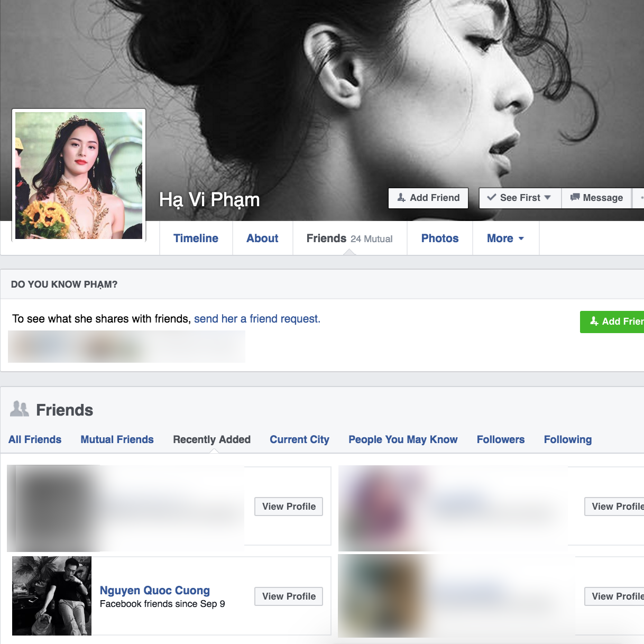644x644 pixels.
Task: Click the checkmark icon beside See First
Action: tap(492, 197)
